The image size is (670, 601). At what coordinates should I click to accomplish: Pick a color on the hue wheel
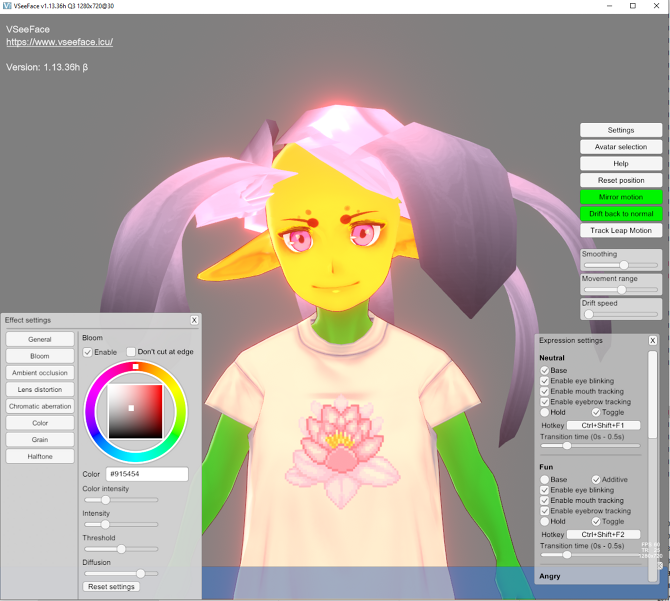(x=93, y=390)
